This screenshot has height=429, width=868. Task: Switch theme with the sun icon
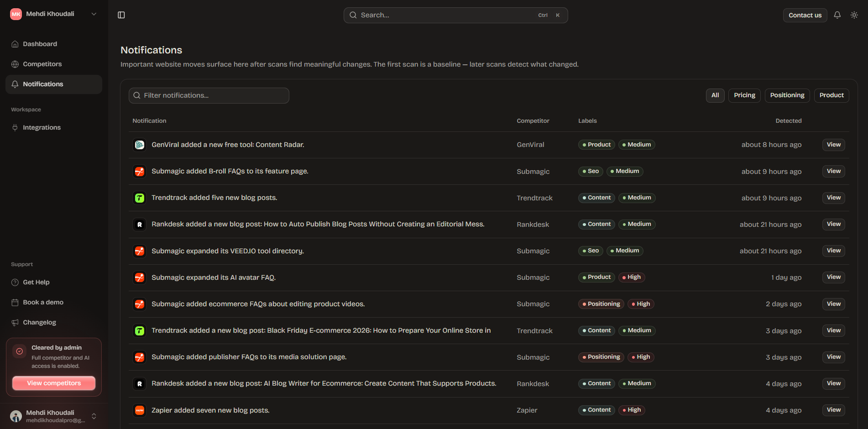tap(854, 15)
